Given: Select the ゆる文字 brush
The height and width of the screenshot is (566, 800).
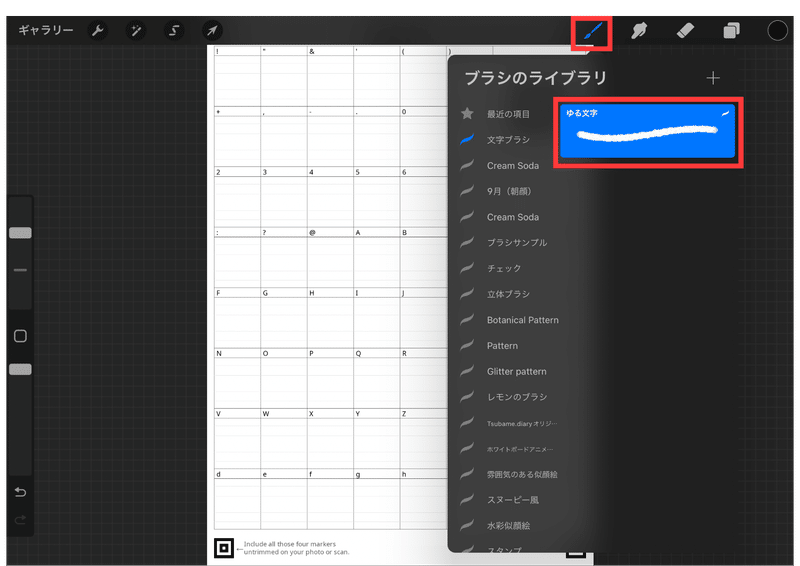Looking at the screenshot, I should [647, 131].
